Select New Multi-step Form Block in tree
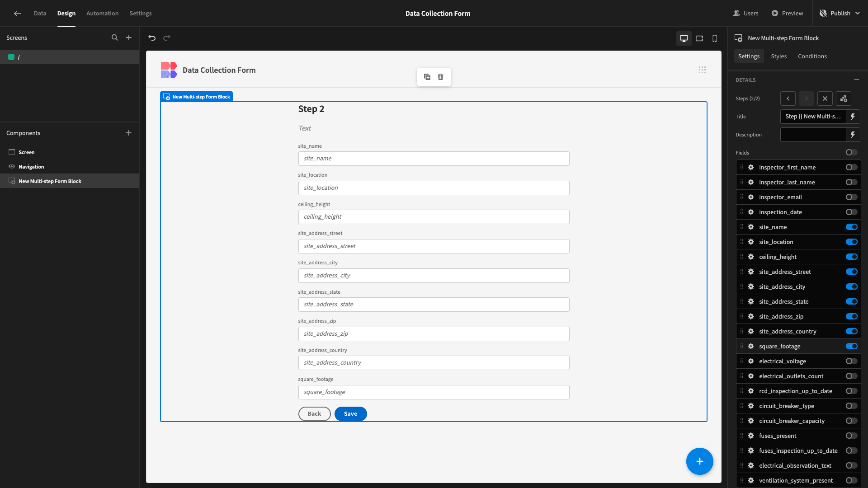Image resolution: width=868 pixels, height=488 pixels. pyautogui.click(x=70, y=181)
